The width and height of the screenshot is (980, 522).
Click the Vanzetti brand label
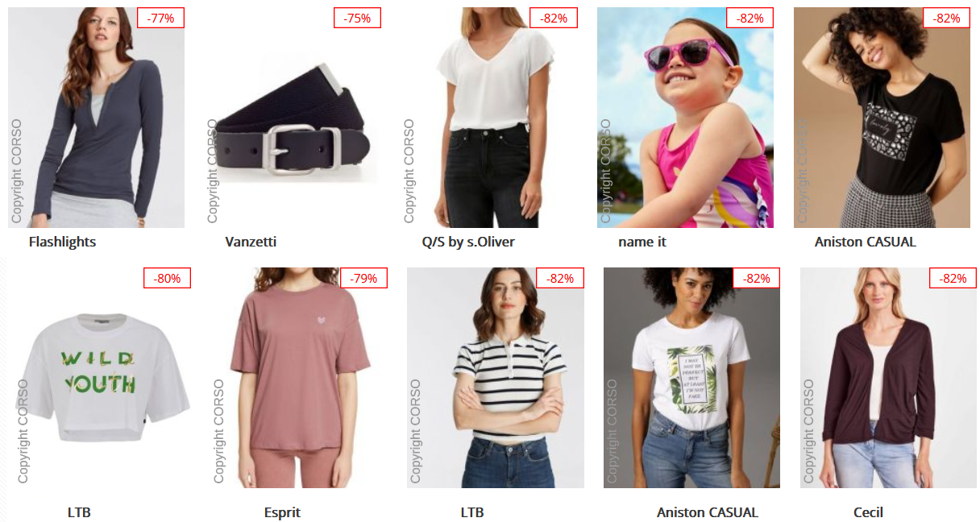251,242
